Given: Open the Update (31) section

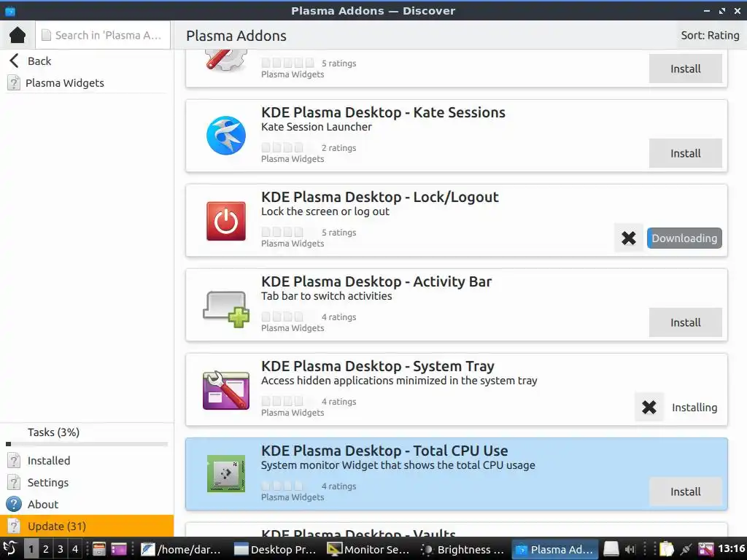Looking at the screenshot, I should tap(87, 526).
